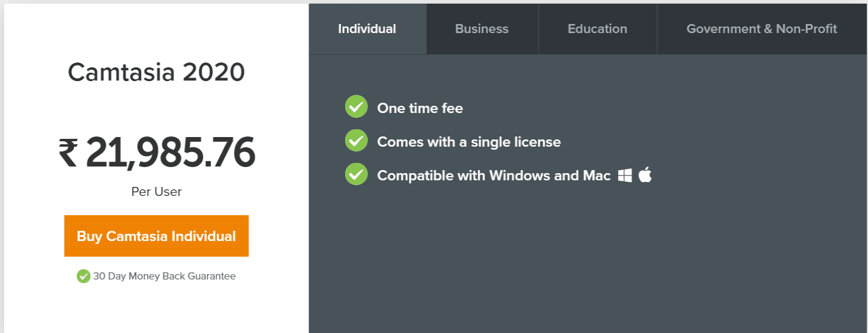Click the word Camtasia in the heading

click(x=121, y=73)
